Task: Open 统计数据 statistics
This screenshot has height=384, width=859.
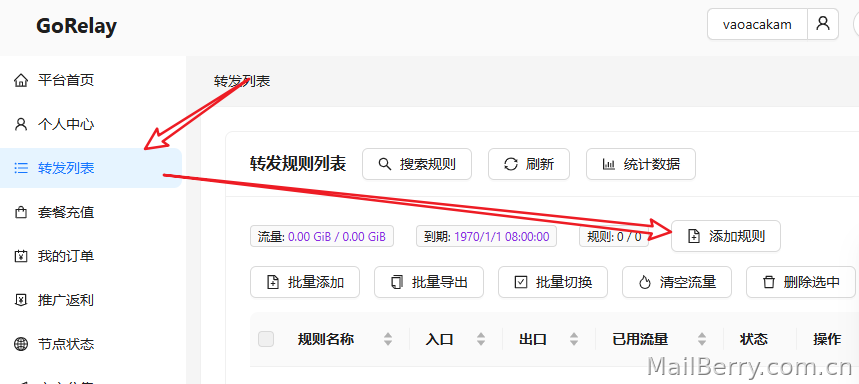Action: click(641, 164)
